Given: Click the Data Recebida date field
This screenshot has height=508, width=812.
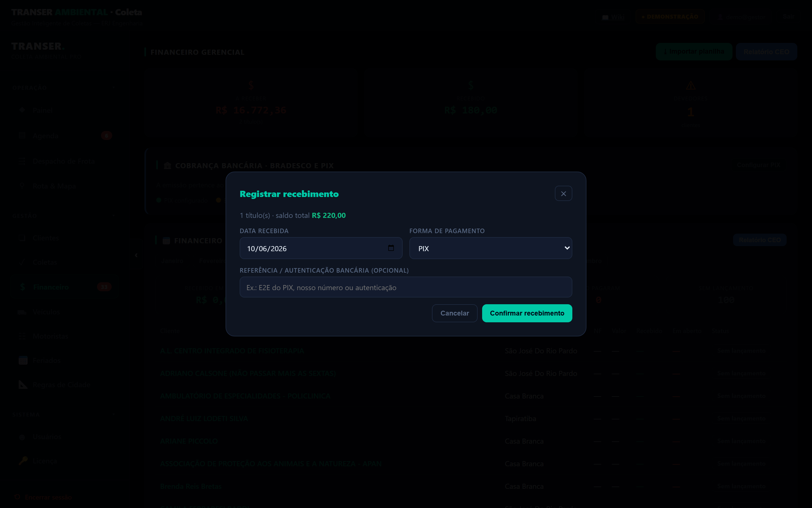Looking at the screenshot, I should [321, 248].
